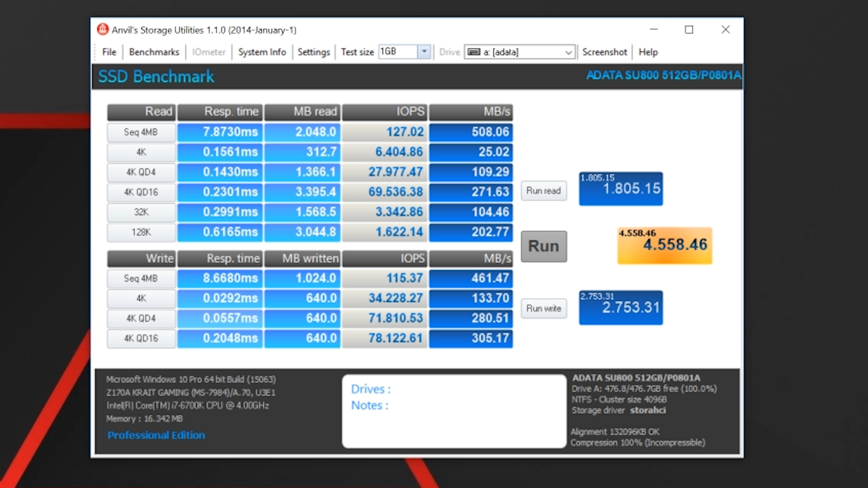This screenshot has height=488, width=868.
Task: Expand the Test size dropdown arrow
Action: 424,52
